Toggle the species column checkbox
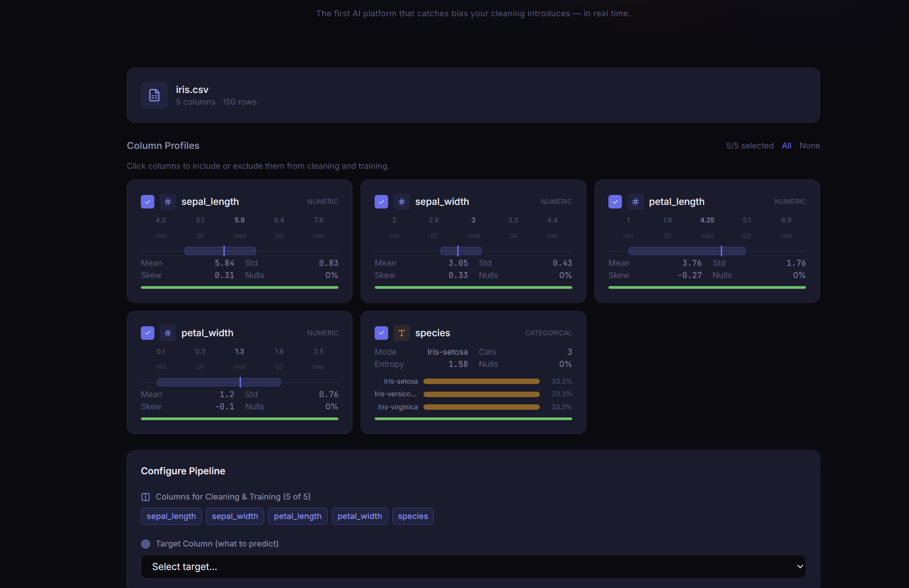909x588 pixels. (x=381, y=333)
